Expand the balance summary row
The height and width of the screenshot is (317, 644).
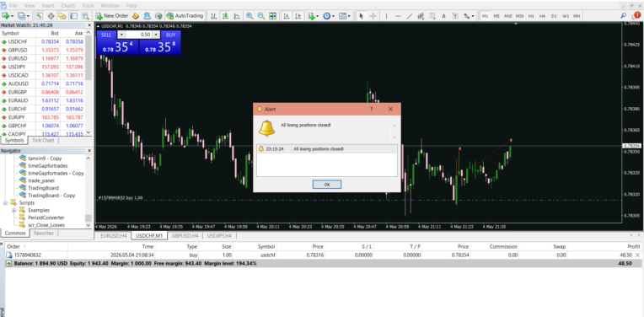coord(8,263)
